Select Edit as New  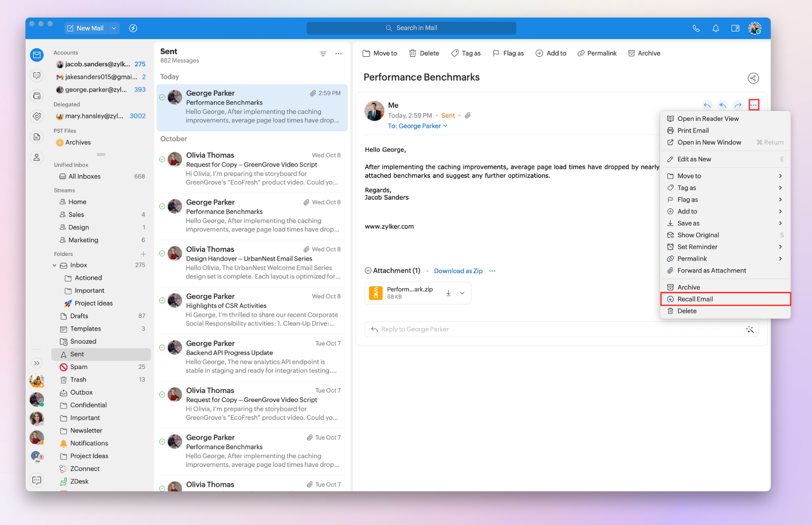[726, 159]
